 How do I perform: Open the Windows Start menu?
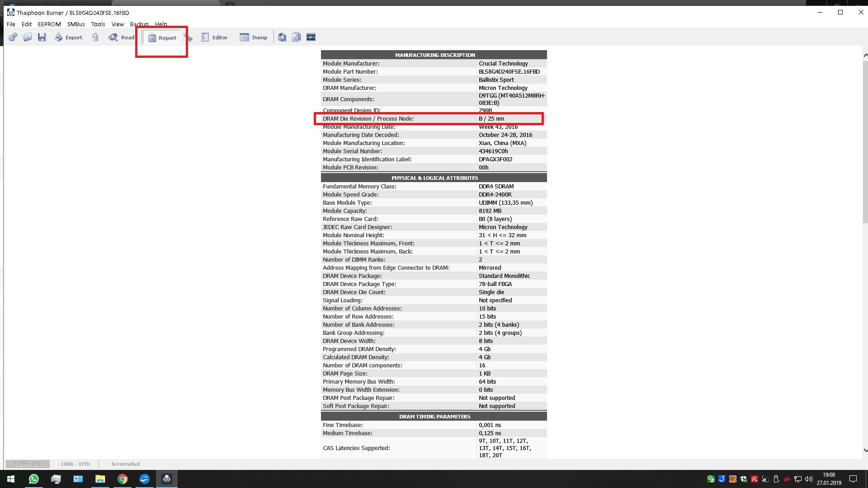11,479
